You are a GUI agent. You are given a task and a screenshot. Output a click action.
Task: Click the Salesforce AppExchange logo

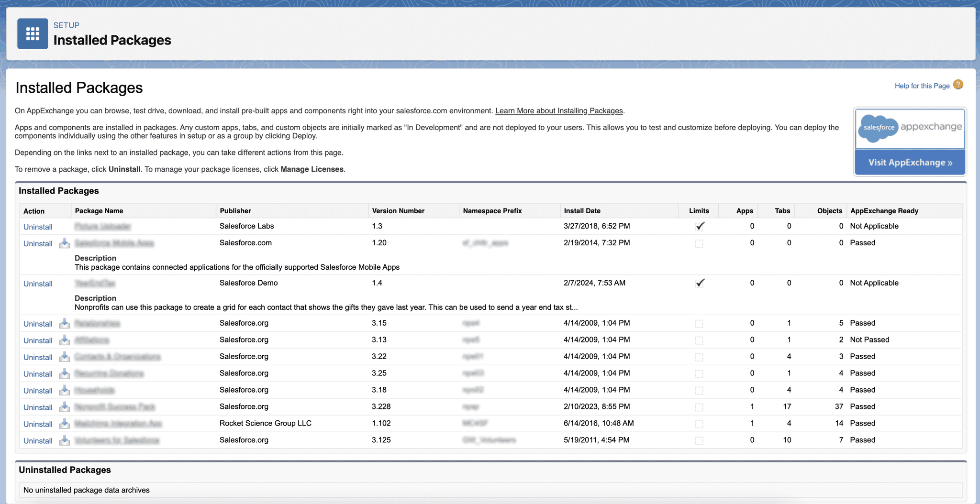pyautogui.click(x=909, y=128)
